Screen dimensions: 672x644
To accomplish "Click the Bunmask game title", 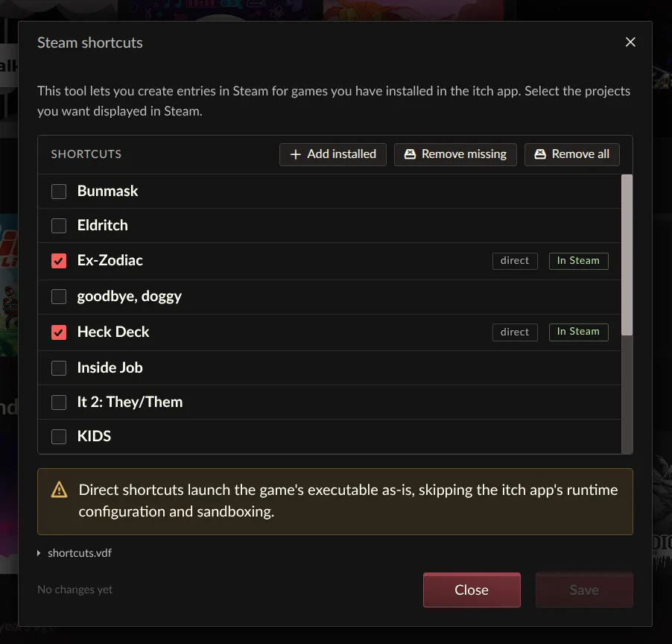I will point(107,192).
